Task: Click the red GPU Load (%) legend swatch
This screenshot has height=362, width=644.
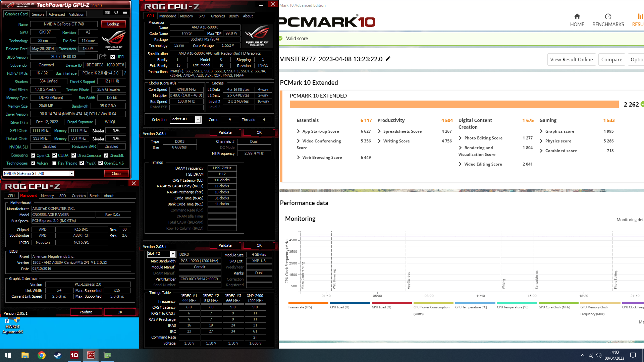Action: point(392,303)
